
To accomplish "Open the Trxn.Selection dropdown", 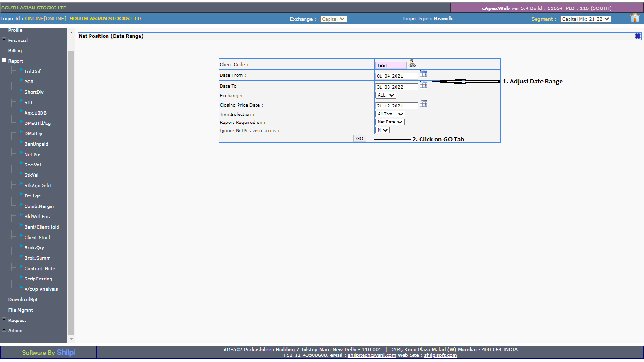I will [x=390, y=114].
